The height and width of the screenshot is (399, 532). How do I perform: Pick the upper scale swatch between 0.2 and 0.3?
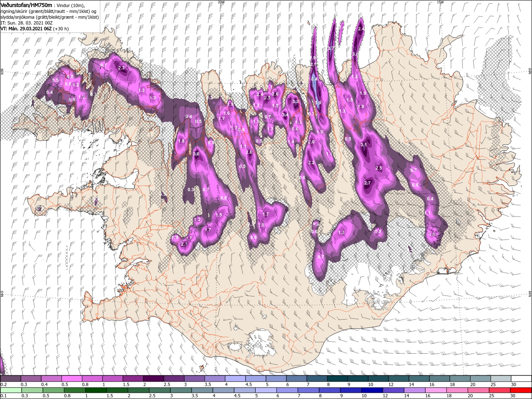tap(10, 379)
